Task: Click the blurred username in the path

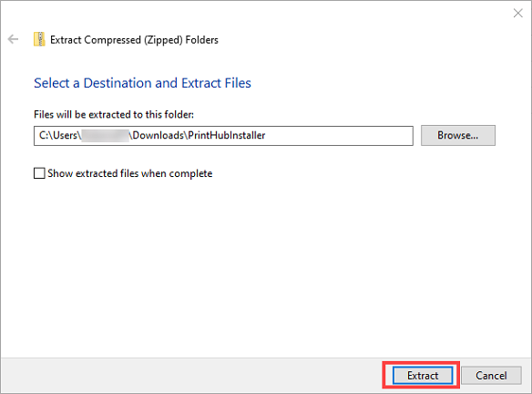Action: click(x=105, y=135)
